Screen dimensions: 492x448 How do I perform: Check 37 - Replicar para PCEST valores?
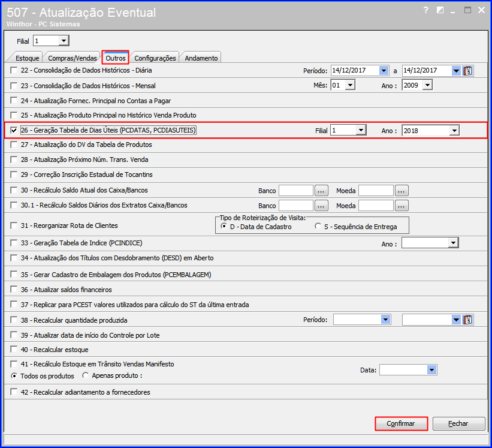(x=14, y=304)
